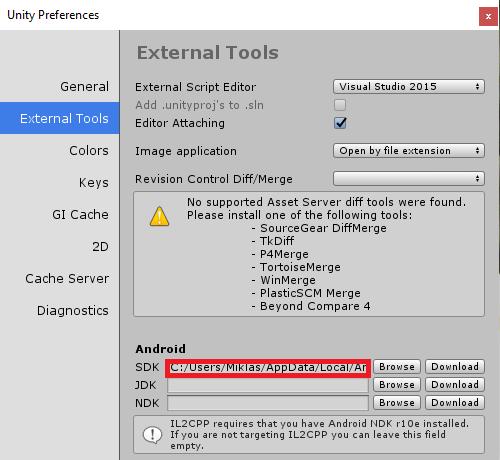Select the Cache Server section

[67, 279]
